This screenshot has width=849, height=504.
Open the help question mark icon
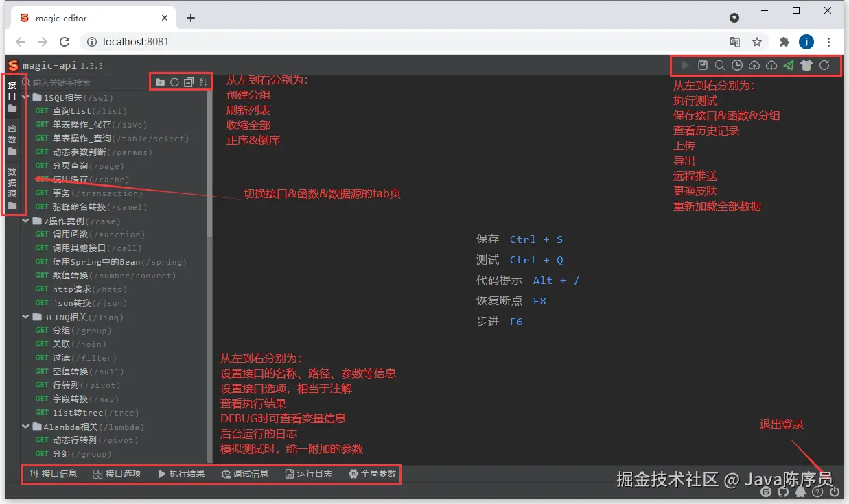click(x=817, y=492)
